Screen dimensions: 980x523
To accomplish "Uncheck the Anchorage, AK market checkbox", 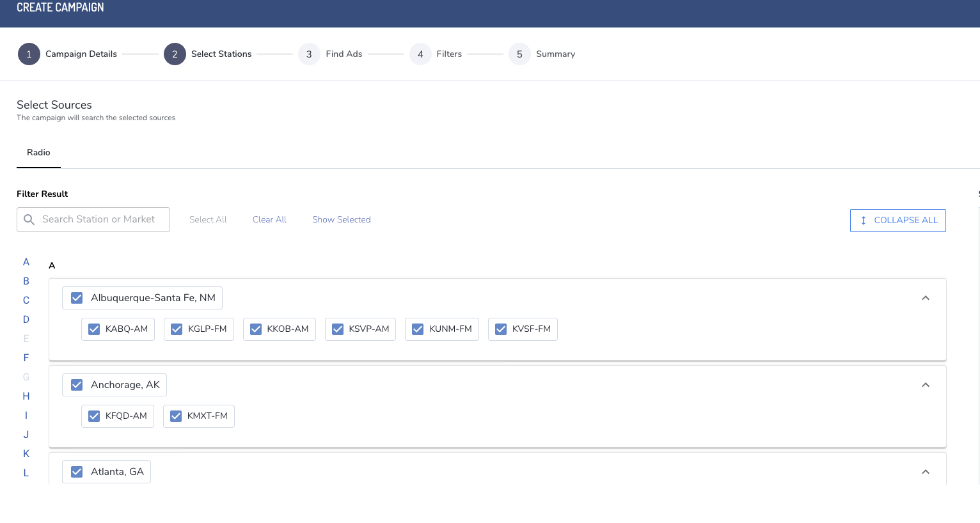I will pyautogui.click(x=76, y=384).
